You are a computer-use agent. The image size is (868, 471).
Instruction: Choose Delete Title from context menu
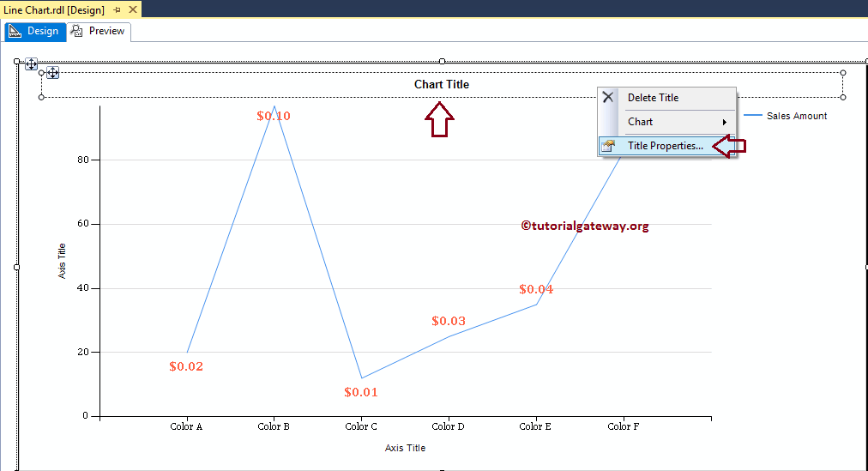coord(667,98)
